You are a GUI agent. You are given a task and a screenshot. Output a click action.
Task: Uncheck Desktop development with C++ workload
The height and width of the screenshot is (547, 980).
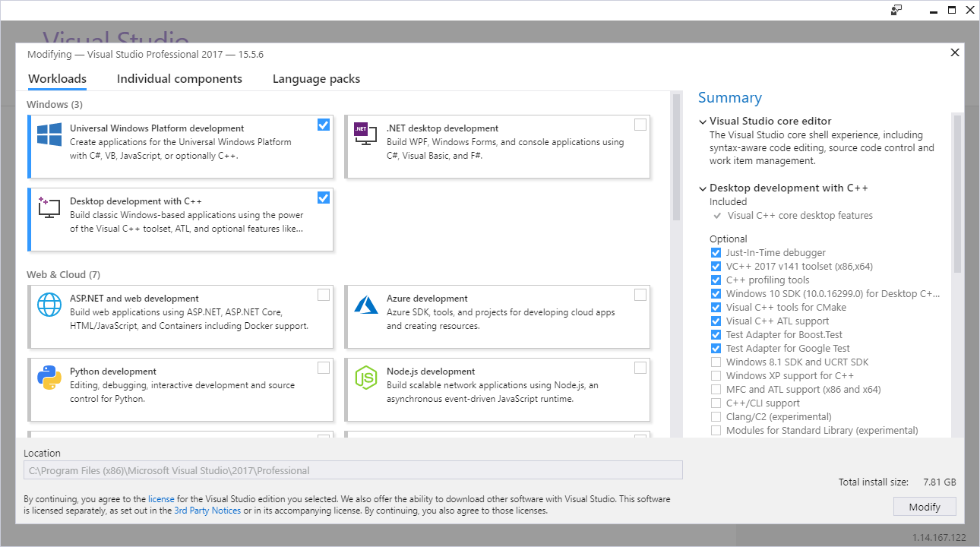point(324,198)
